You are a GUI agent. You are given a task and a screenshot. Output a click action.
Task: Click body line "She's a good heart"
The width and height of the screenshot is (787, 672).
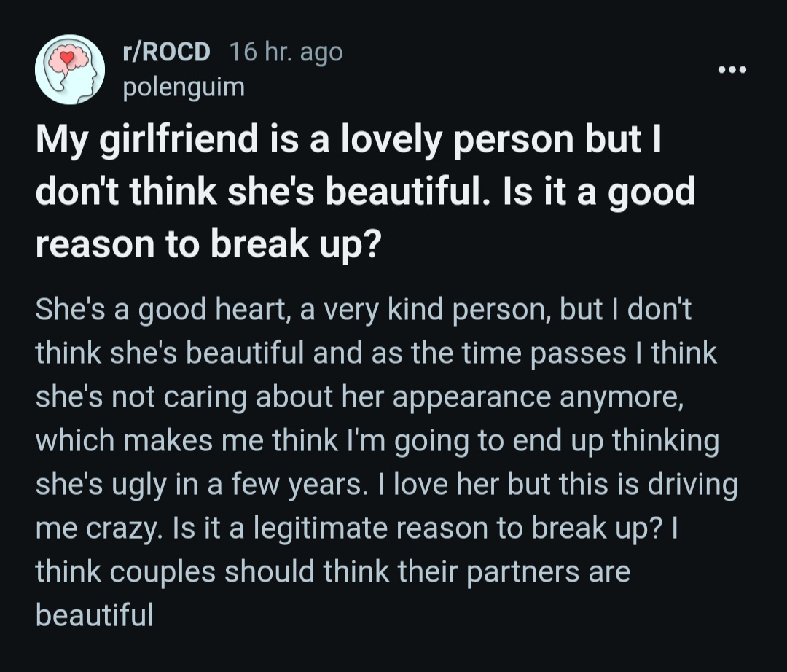point(364,309)
